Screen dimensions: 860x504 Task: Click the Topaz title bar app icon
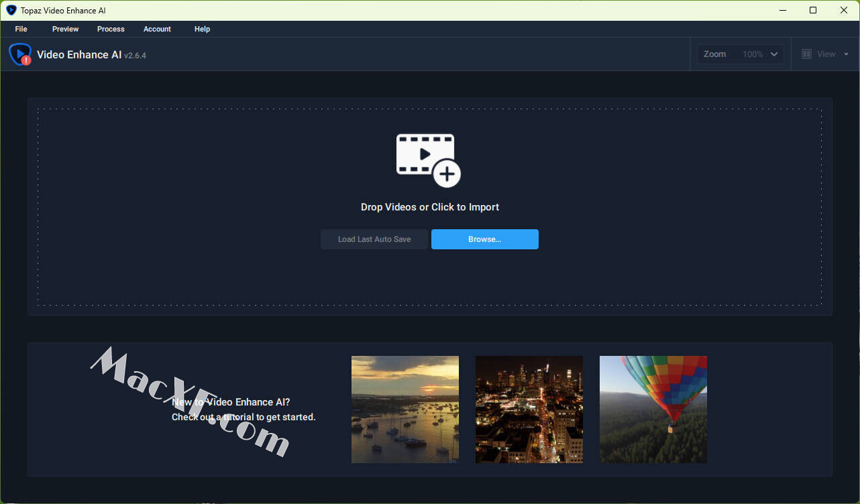pyautogui.click(x=11, y=10)
